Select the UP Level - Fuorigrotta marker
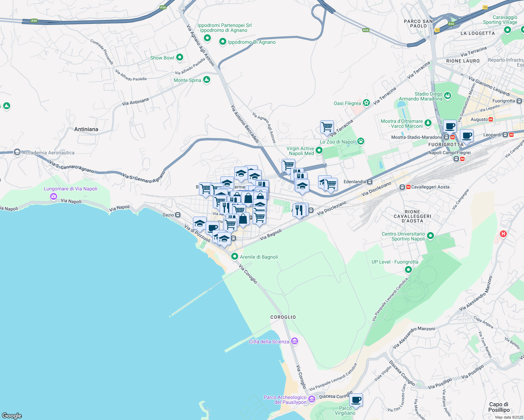The image size is (524, 420). 408,269
